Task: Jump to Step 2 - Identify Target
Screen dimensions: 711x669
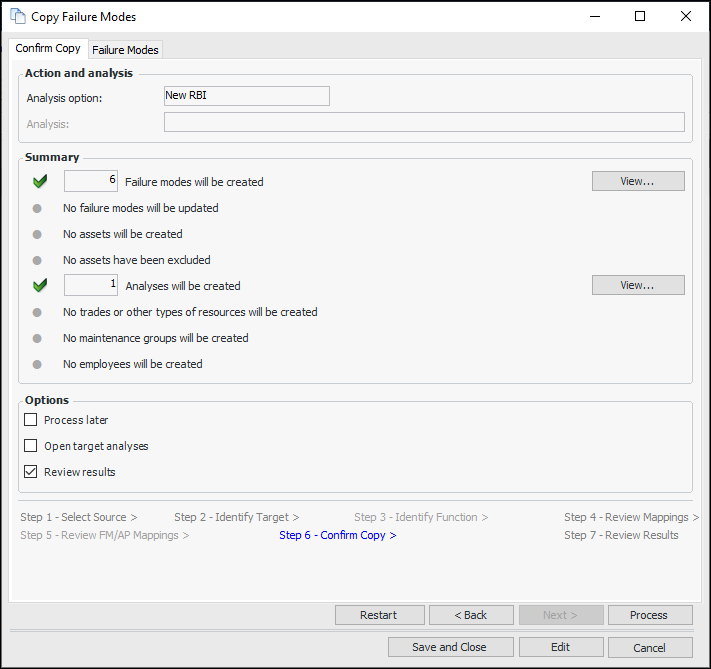Action: pos(237,518)
